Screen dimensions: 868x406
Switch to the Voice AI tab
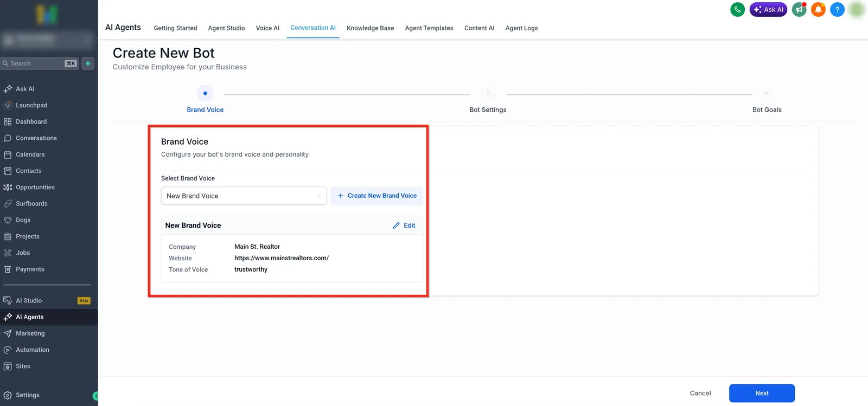click(x=267, y=28)
